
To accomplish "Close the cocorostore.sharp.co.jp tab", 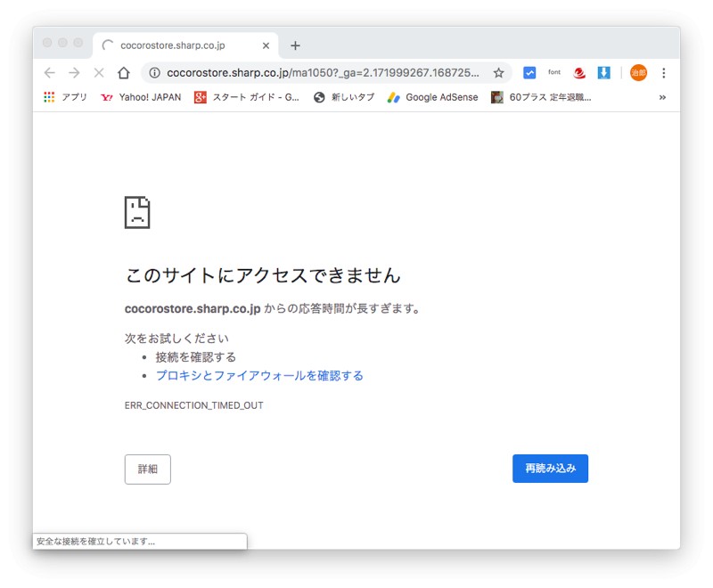I will click(x=266, y=45).
